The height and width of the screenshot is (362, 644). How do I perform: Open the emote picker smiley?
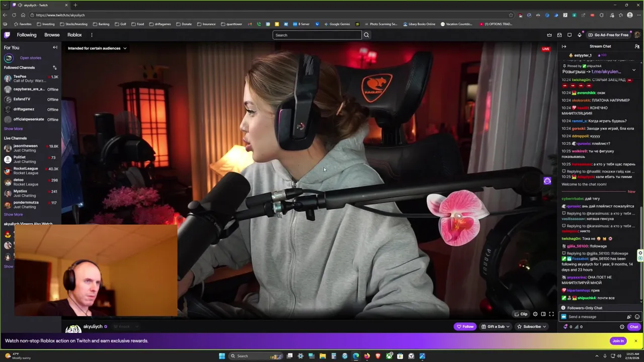(637, 317)
